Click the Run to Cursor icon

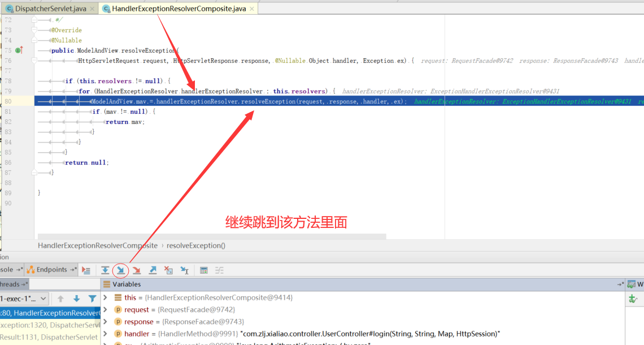pos(184,270)
